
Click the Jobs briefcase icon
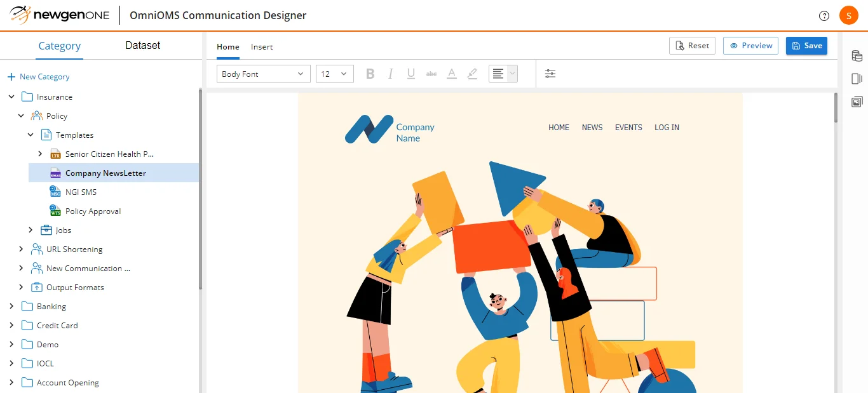coord(46,230)
